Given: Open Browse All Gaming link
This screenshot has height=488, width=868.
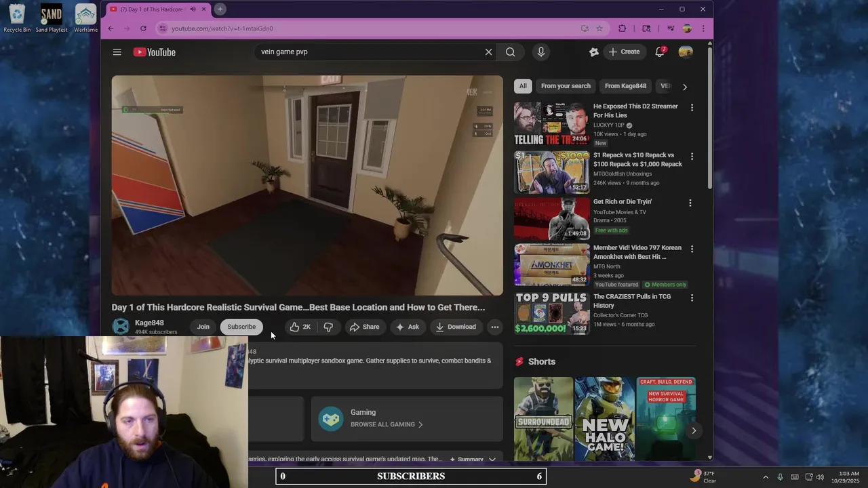Looking at the screenshot, I should pyautogui.click(x=387, y=424).
